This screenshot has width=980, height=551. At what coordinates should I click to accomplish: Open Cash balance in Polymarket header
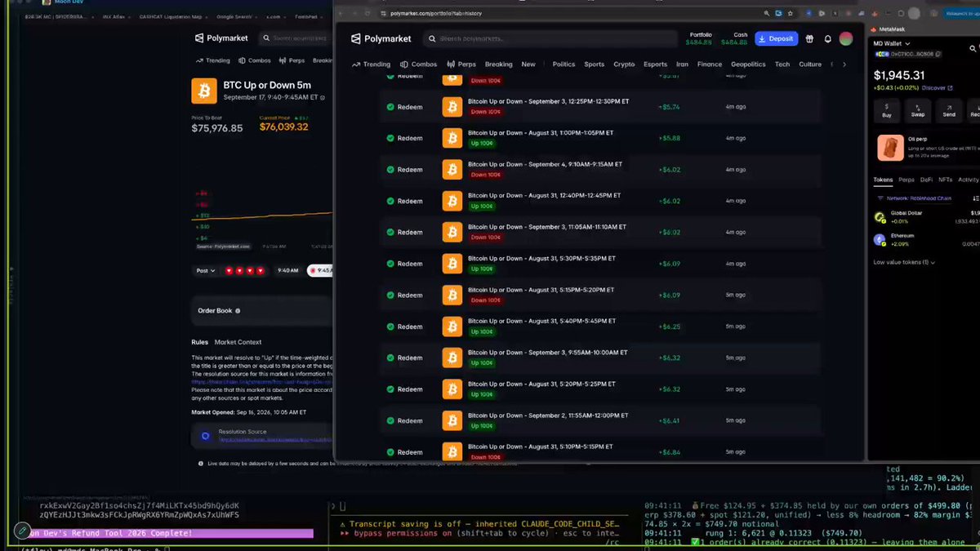pyautogui.click(x=735, y=38)
